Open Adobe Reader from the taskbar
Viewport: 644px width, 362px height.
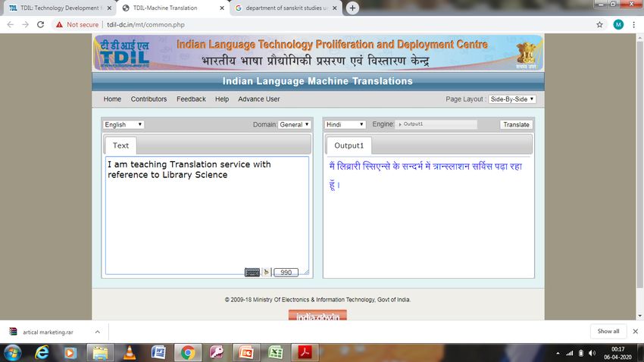tap(305, 353)
